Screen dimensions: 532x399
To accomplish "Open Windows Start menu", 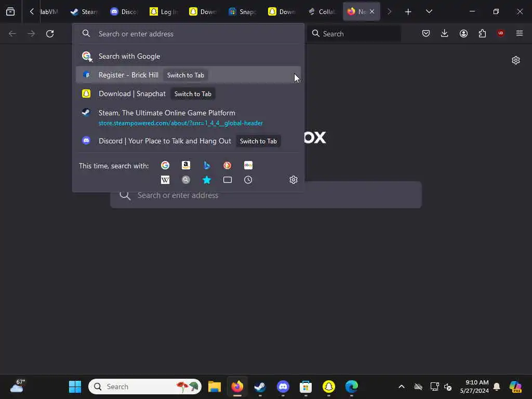I will click(75, 387).
